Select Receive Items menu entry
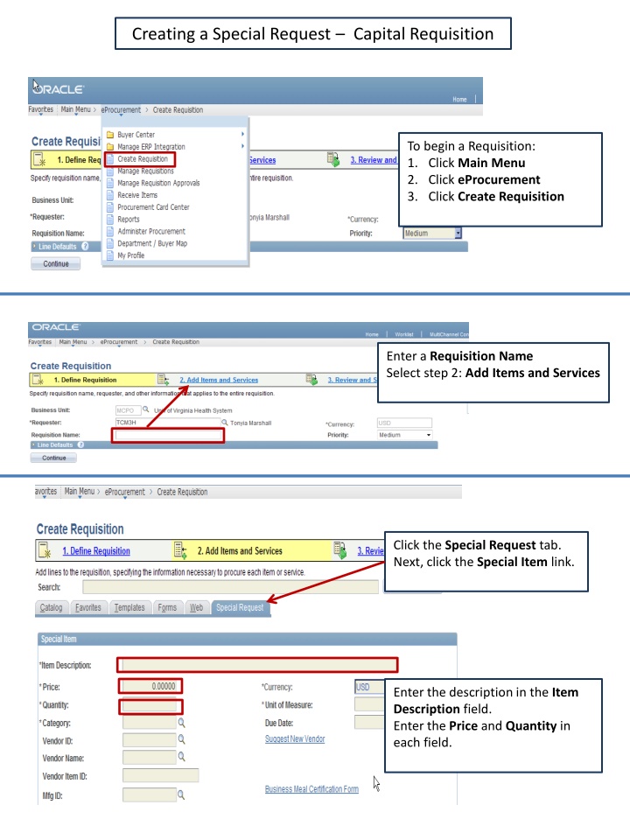 [137, 195]
